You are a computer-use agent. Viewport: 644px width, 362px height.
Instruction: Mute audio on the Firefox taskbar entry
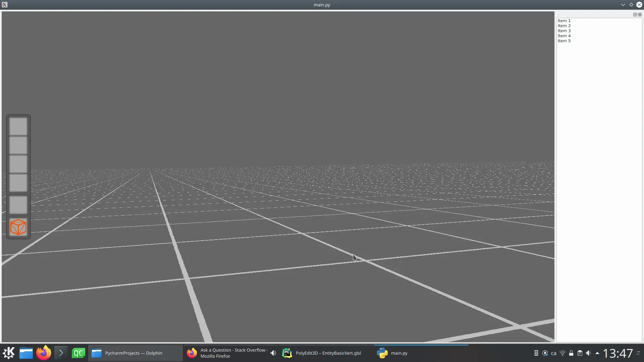coord(273,353)
